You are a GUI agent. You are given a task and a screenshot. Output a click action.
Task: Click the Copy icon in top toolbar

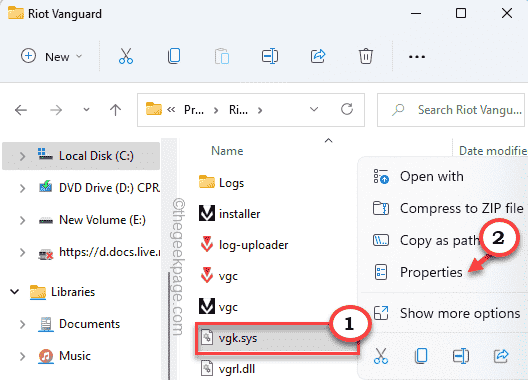174,56
